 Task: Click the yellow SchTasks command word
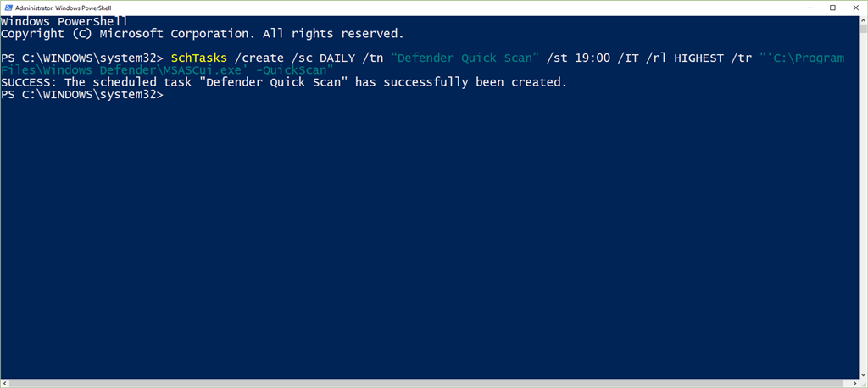pyautogui.click(x=199, y=58)
